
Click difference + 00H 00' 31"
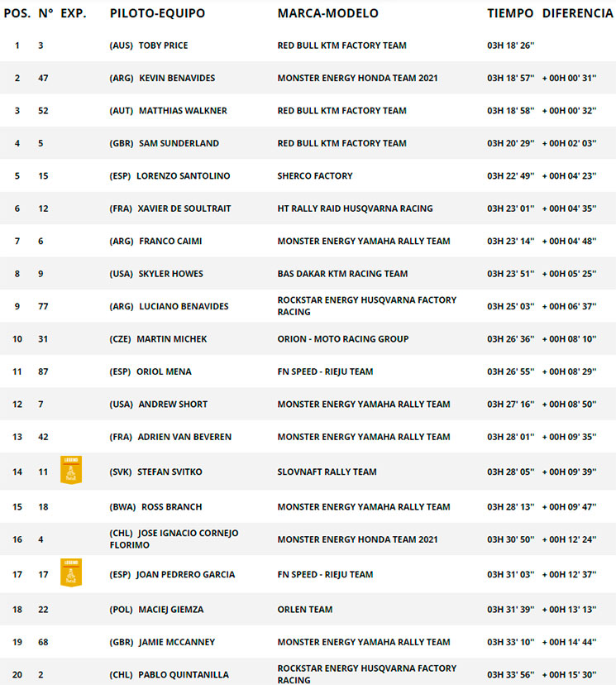coord(570,79)
